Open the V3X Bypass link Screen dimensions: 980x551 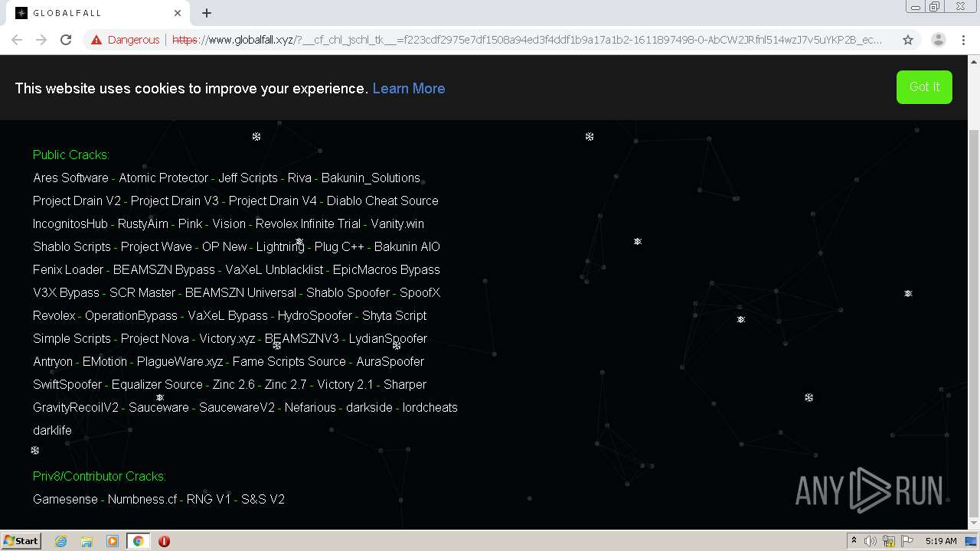pos(66,292)
